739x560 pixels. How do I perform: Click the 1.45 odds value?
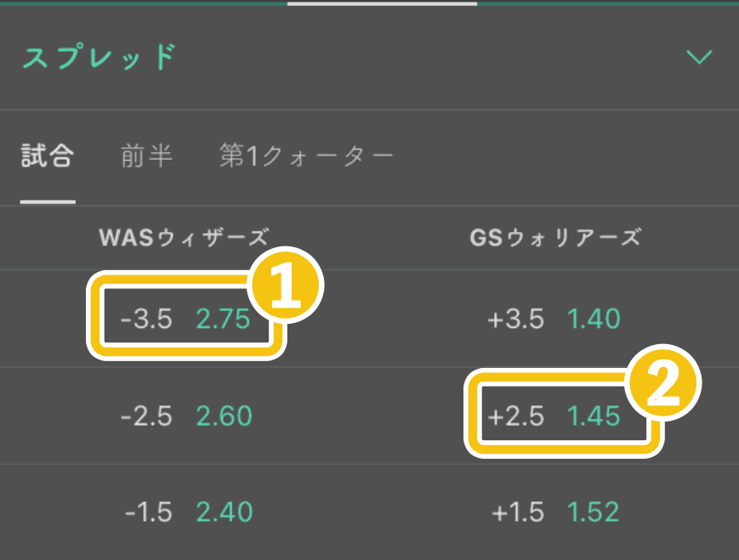tap(594, 416)
